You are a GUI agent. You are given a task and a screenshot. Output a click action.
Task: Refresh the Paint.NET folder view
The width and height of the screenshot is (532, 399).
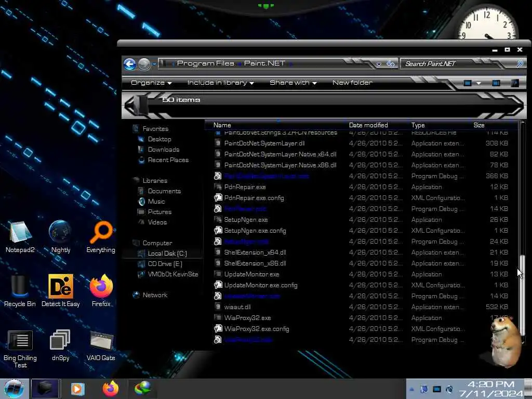click(x=391, y=64)
